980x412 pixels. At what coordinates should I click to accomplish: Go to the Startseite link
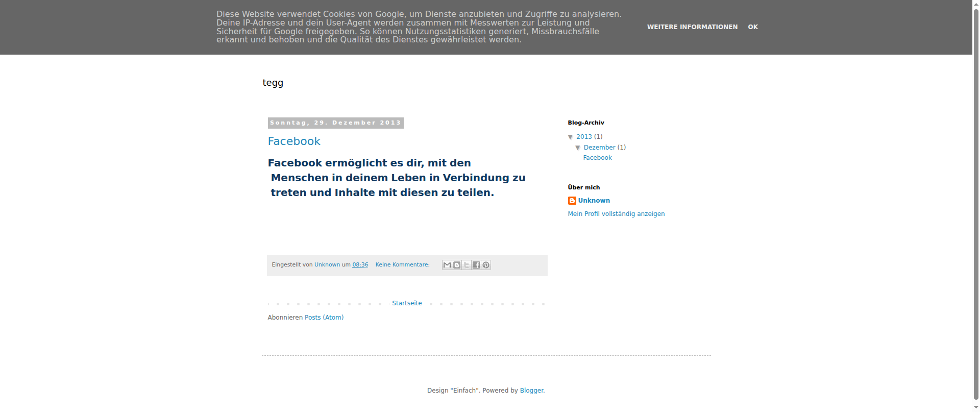point(407,303)
